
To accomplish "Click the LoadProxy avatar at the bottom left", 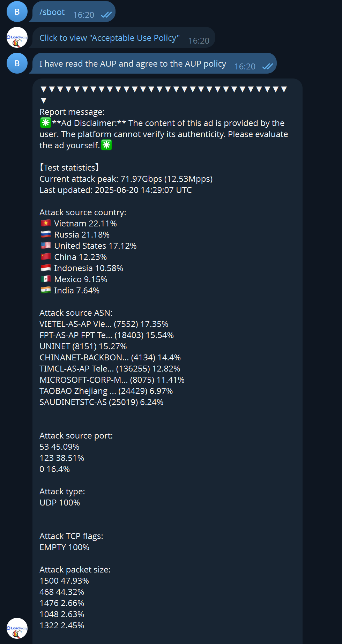I will (x=17, y=628).
